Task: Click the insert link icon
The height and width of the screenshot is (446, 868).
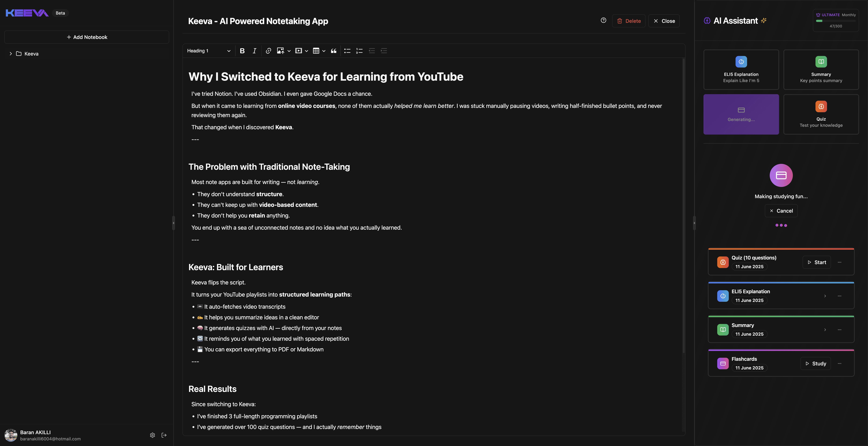Action: 268,51
